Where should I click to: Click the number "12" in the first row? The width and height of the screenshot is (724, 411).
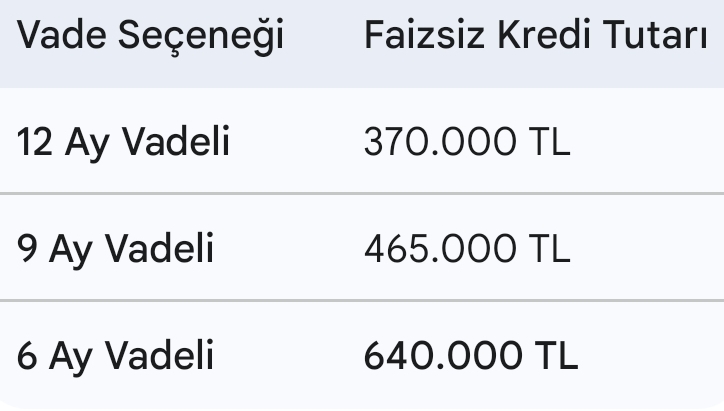click(x=35, y=143)
